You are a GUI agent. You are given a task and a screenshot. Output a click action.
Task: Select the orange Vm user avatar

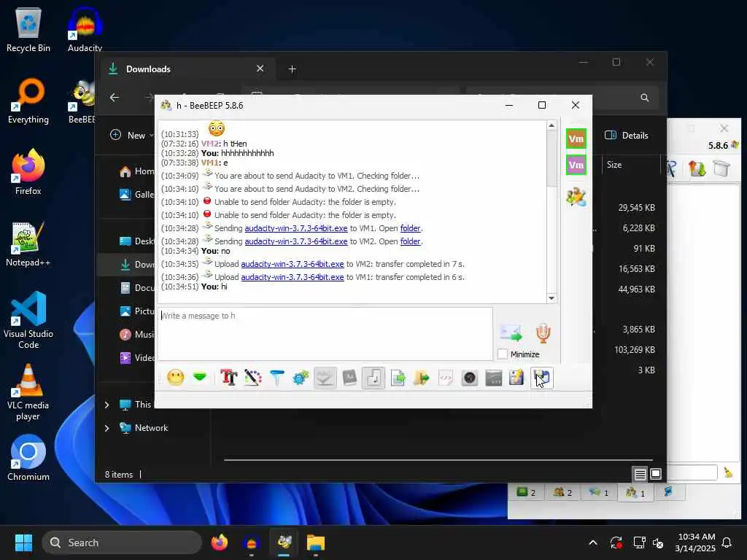pos(576,139)
